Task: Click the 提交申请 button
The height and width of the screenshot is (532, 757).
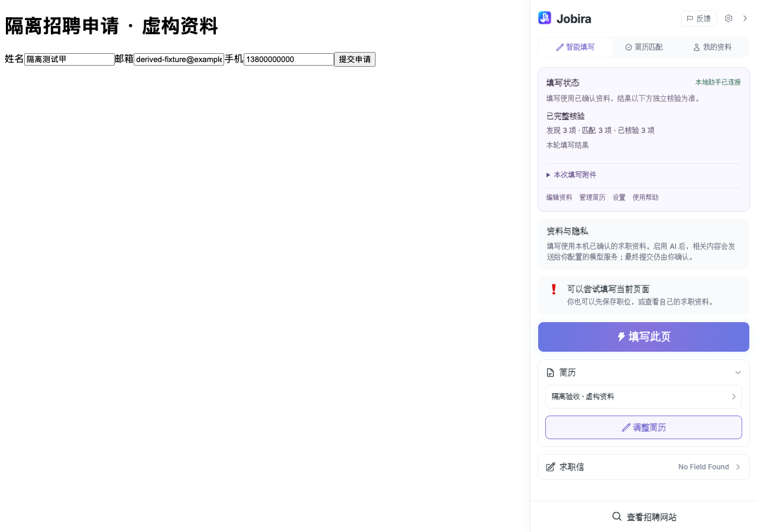Action: click(355, 59)
